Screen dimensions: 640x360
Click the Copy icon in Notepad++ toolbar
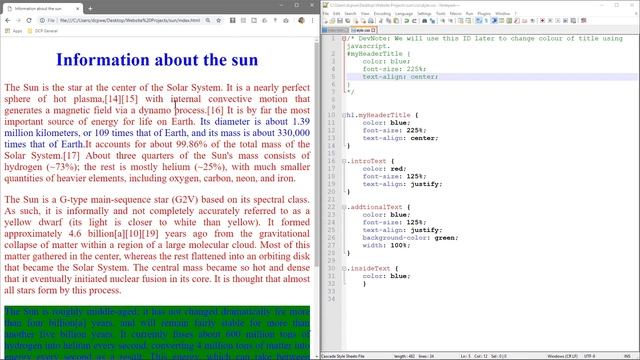point(389,20)
